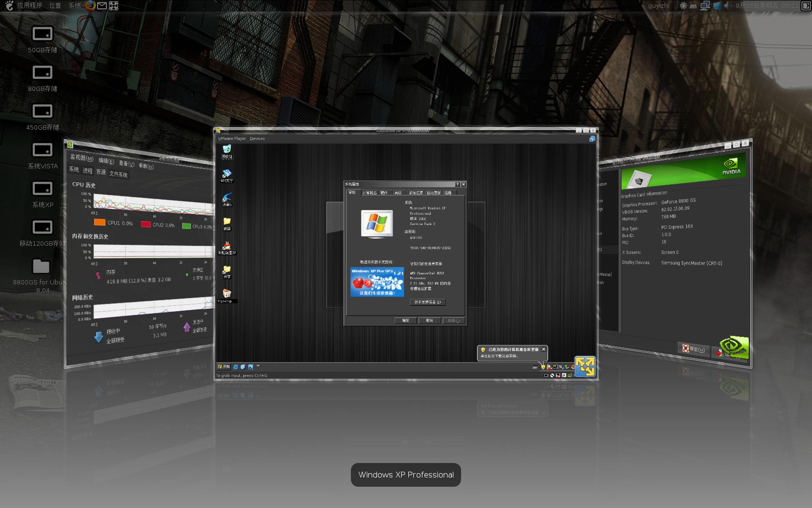Open 编辑(E) menu in System Monitor
Viewport: 812px width, 508px height.
pyautogui.click(x=106, y=161)
